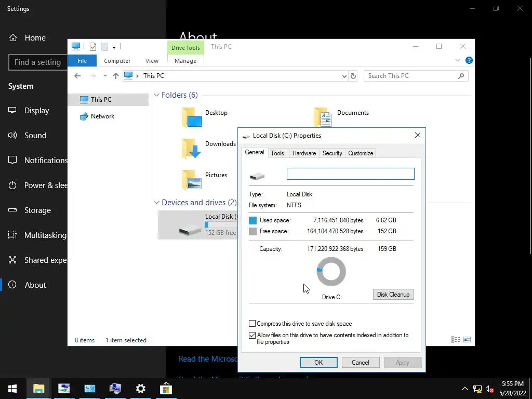The image size is (532, 399).
Task: Select This PC in the navigation pane
Action: (108, 99)
